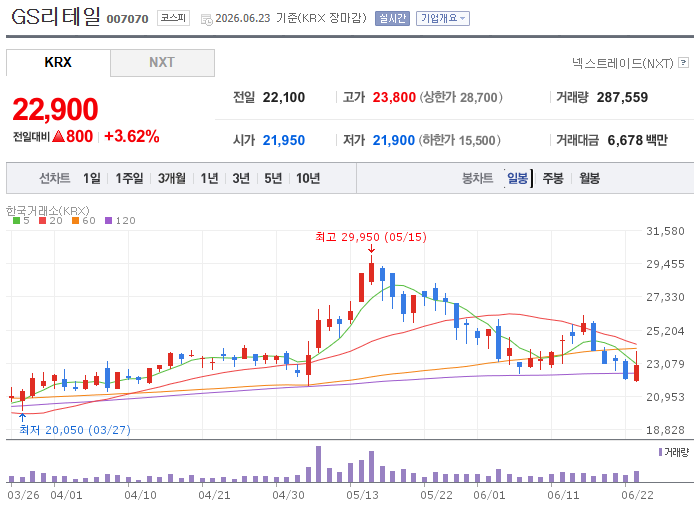The width and height of the screenshot is (694, 508).
Task: Choose the 주봉 weekly candle chart
Action: 553,178
